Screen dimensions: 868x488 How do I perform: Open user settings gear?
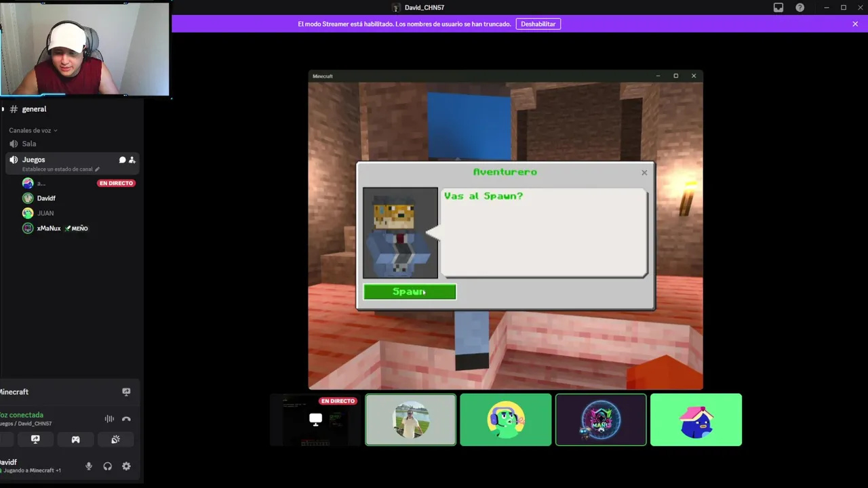tap(126, 466)
